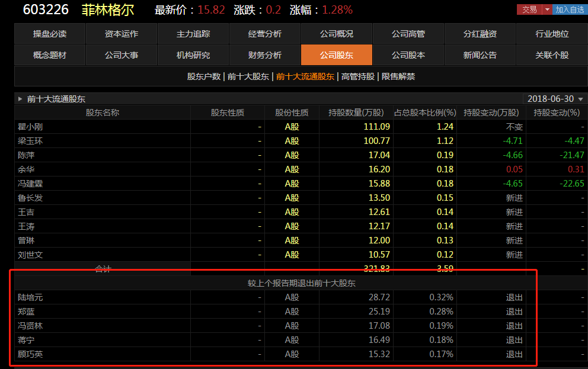Viewport: 588px width, 369px height.
Task: Open the 行业地位 tab
Action: tap(552, 34)
